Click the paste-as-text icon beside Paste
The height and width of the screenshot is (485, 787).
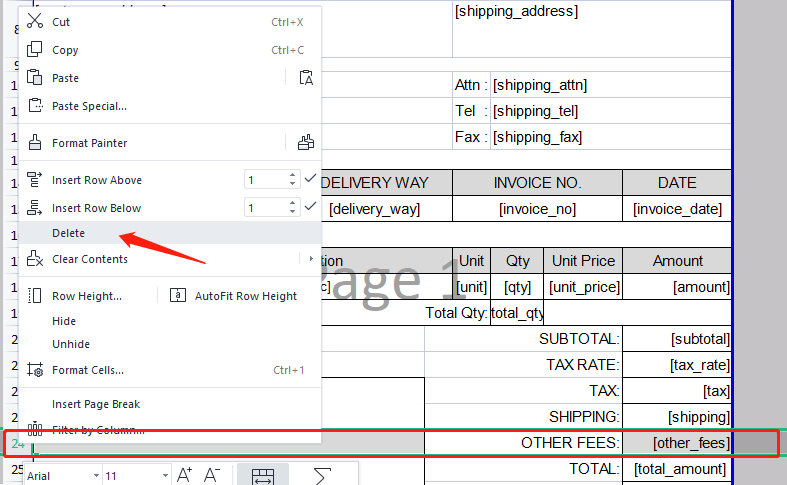(x=306, y=78)
